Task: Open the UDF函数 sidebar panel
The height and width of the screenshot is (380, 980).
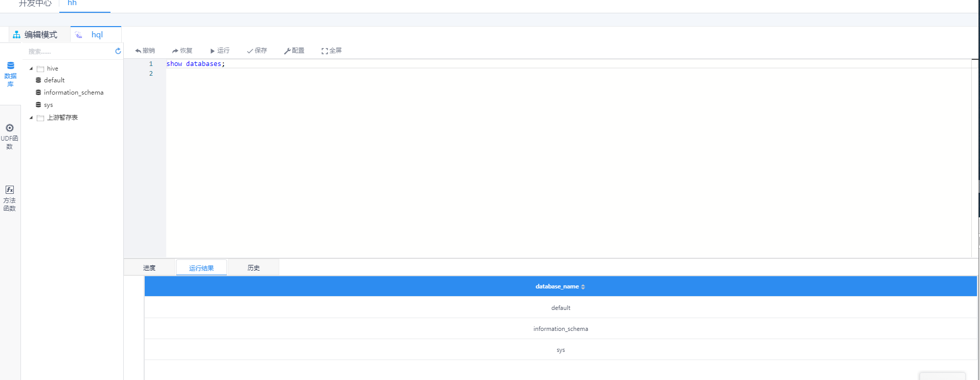Action: click(10, 137)
